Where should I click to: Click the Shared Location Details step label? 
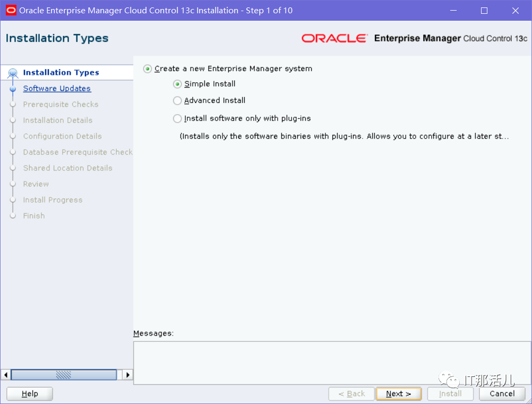pyautogui.click(x=67, y=168)
